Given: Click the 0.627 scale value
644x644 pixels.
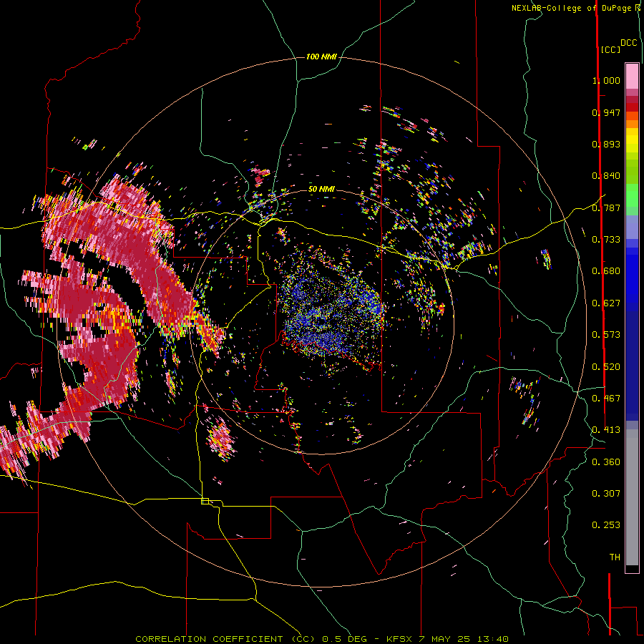Looking at the screenshot, I should (x=606, y=303).
